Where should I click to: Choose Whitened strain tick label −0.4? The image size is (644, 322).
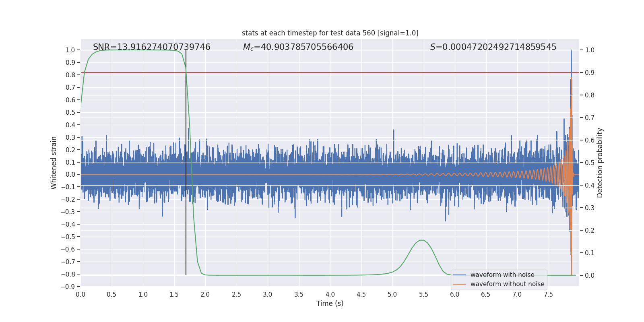pyautogui.click(x=68, y=224)
